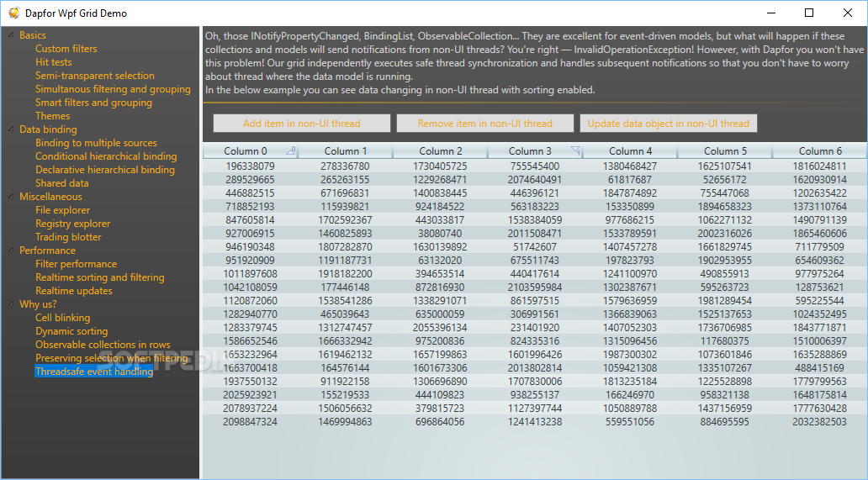This screenshot has width=868, height=480.
Task: Click the sort arrow icon in Column 0 header
Action: click(291, 150)
